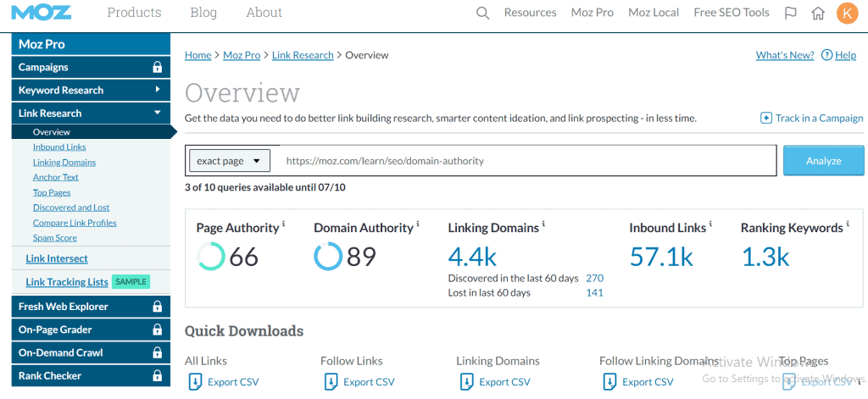Viewport: 868px width, 399px height.
Task: Click Inbound Links info icon
Action: pos(710,224)
